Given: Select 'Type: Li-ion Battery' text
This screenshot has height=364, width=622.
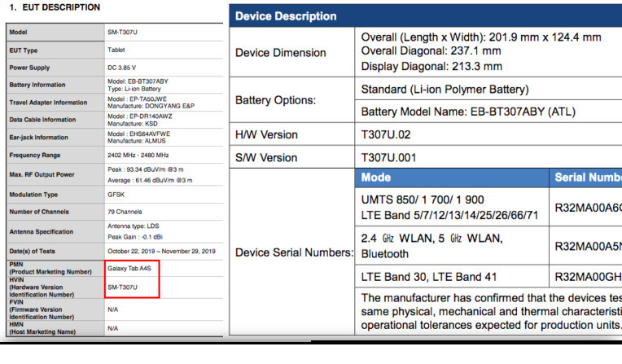Looking at the screenshot, I should click(x=134, y=89).
